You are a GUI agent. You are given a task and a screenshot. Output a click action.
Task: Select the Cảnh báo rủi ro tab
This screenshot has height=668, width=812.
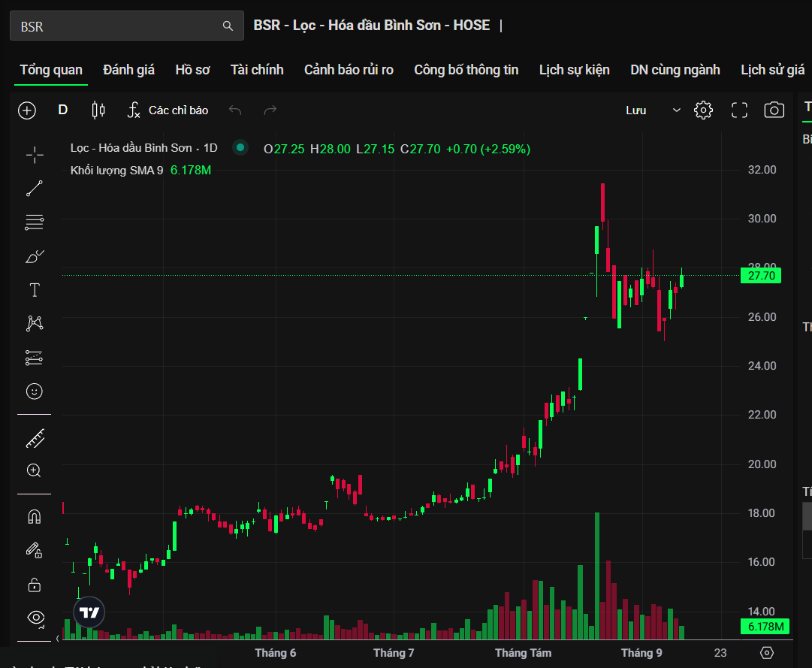(x=349, y=70)
